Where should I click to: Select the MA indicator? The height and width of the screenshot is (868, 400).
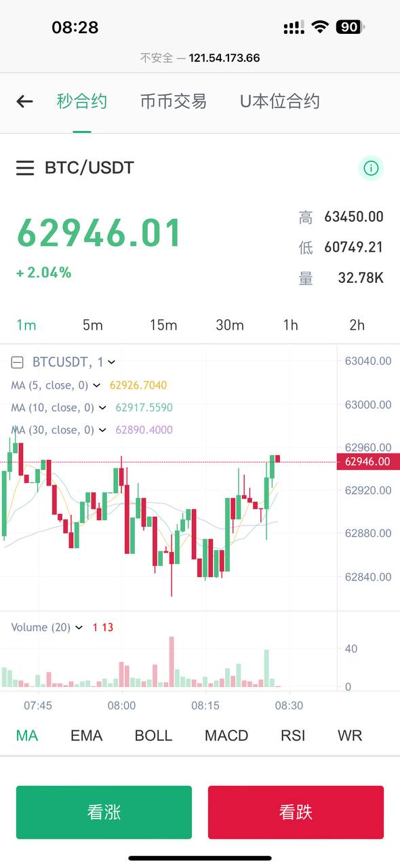[x=26, y=735]
